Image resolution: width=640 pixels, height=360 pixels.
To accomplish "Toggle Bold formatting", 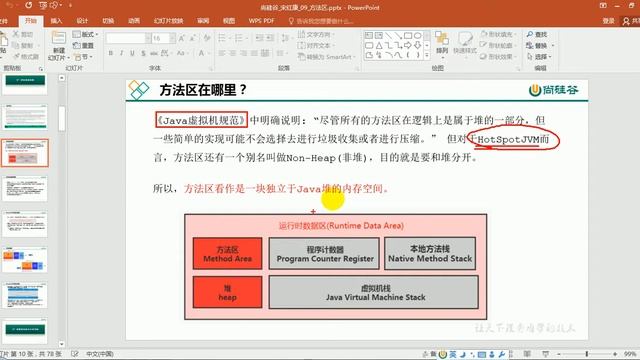I will point(111,53).
